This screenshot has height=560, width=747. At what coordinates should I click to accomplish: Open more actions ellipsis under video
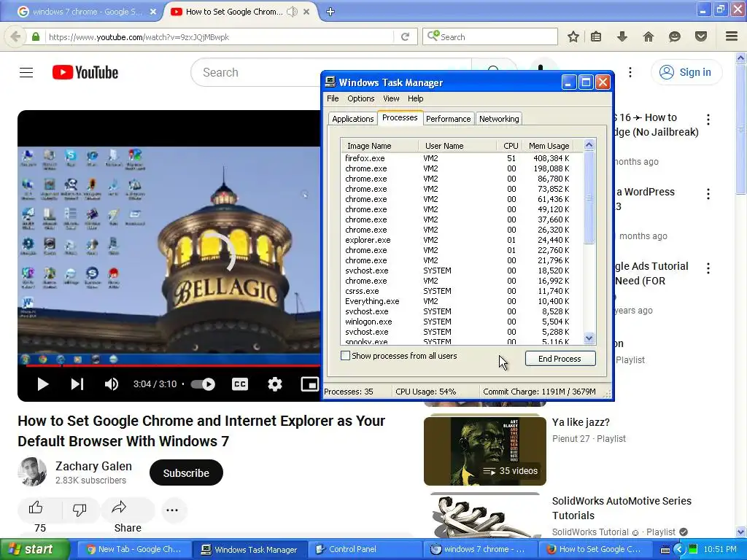click(172, 510)
